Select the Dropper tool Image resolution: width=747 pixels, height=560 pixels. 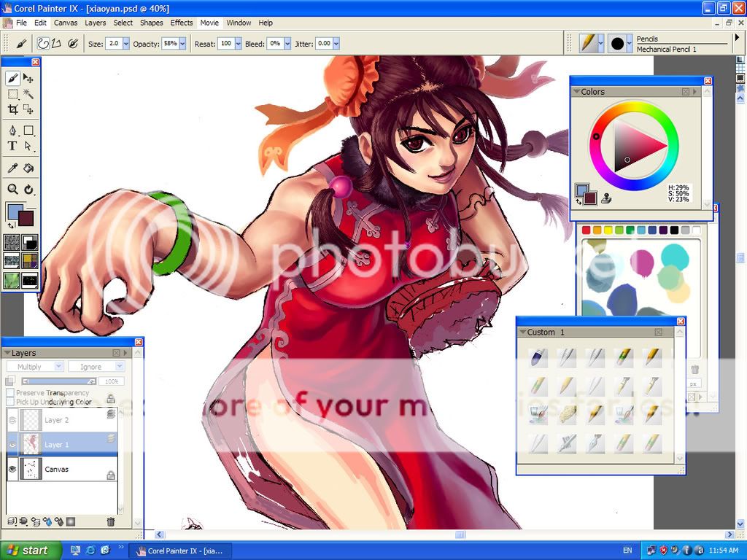pos(13,168)
